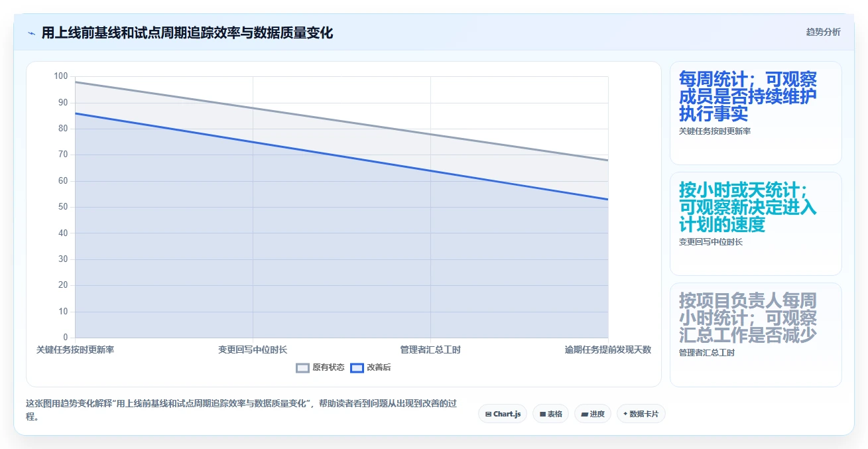Screen dimensions: 868x449
Task: Toggle the 原有状态 legend item
Action: click(x=320, y=367)
